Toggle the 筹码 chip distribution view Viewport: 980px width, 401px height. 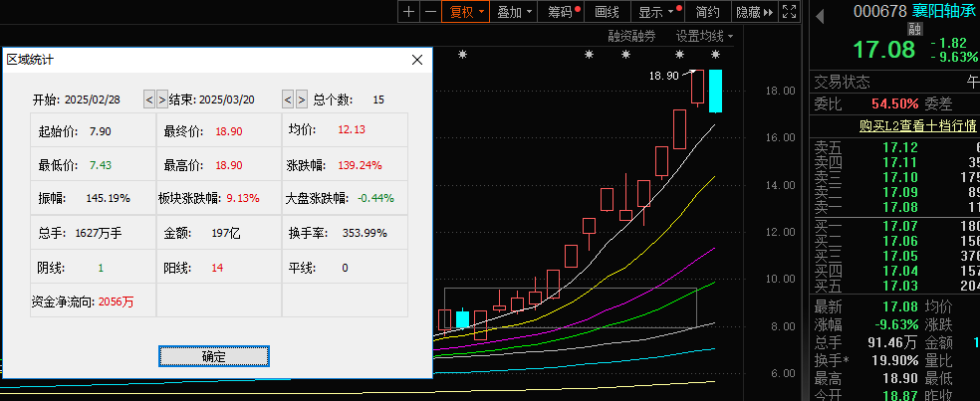coord(564,12)
